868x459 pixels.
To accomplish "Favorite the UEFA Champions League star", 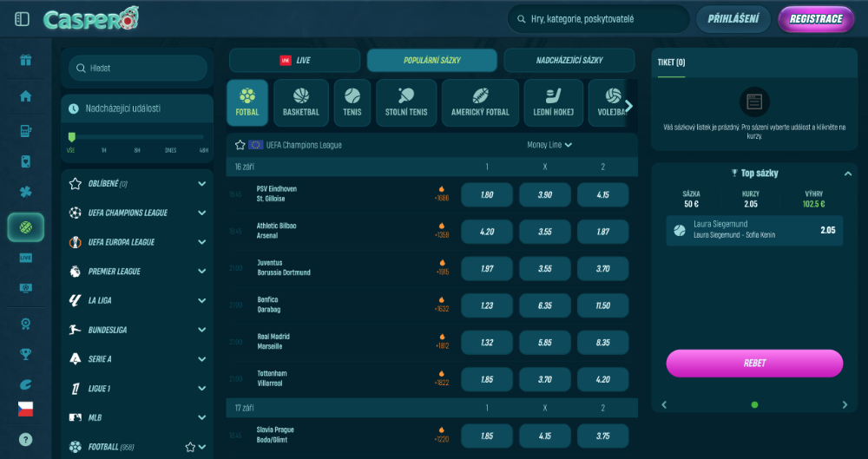I will tap(240, 145).
